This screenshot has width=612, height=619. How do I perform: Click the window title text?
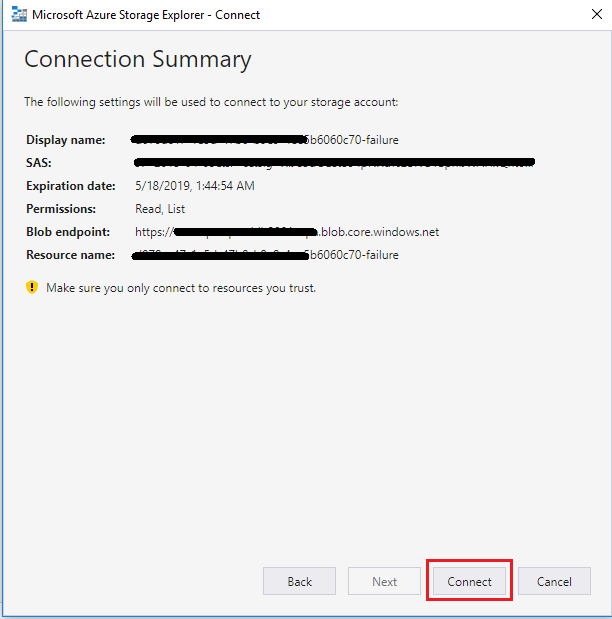146,15
